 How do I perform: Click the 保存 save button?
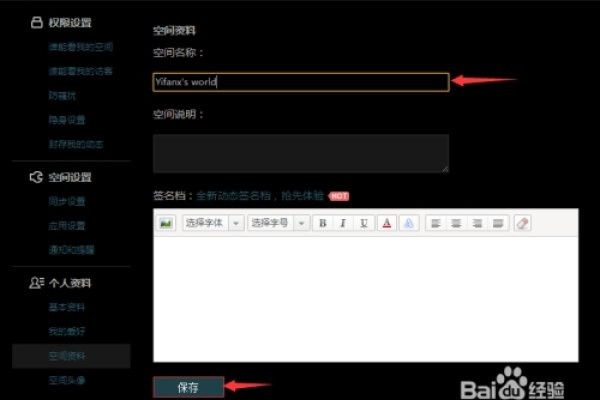tap(188, 387)
